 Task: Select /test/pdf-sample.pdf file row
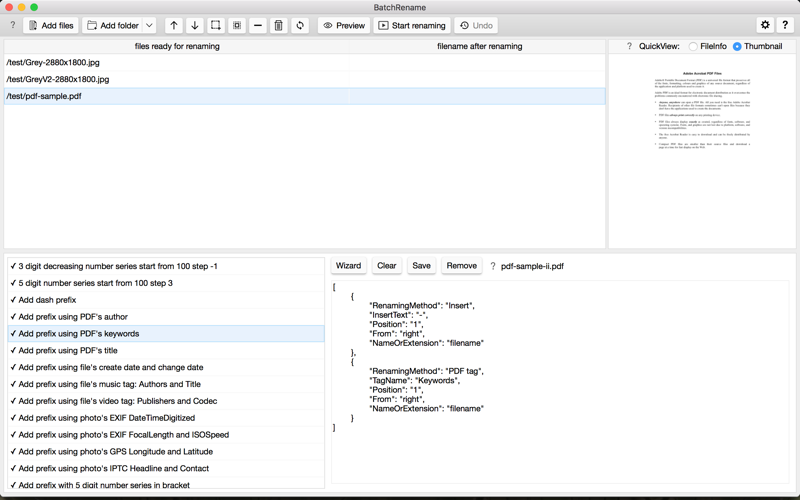point(305,96)
